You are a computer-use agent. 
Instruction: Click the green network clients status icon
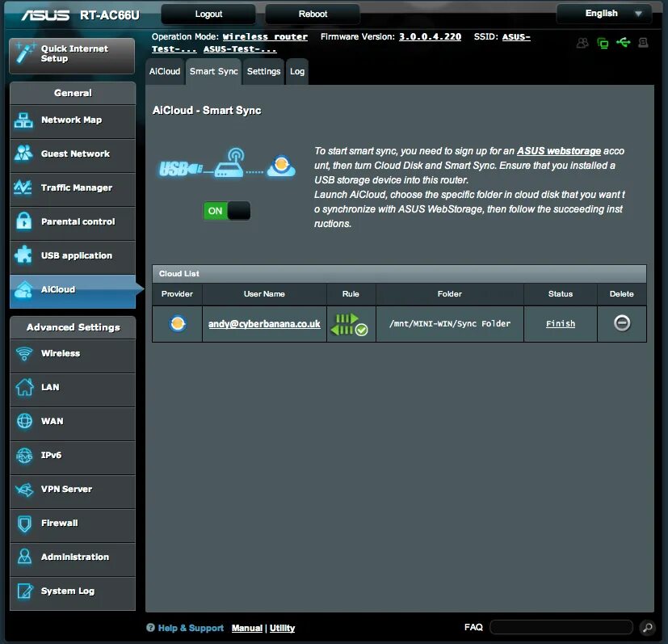coord(603,43)
